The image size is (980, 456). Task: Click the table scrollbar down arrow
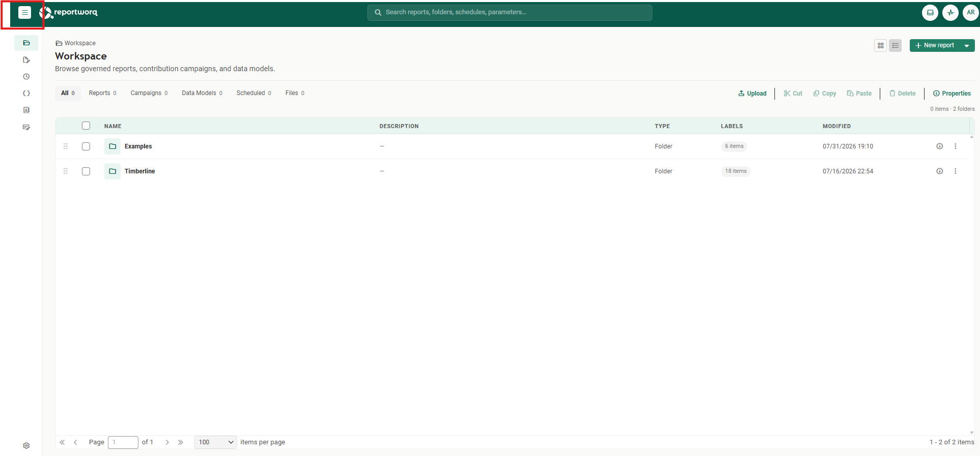[x=972, y=433]
